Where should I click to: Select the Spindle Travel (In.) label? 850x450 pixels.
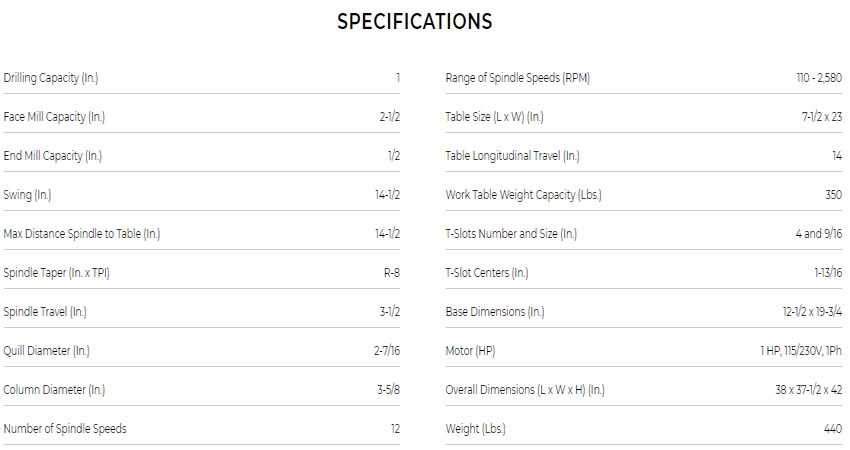(x=45, y=312)
